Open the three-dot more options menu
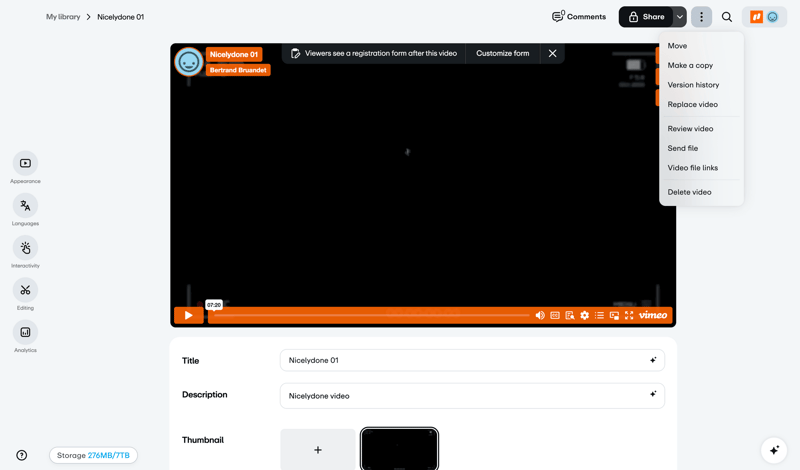The image size is (800, 470). (x=701, y=17)
